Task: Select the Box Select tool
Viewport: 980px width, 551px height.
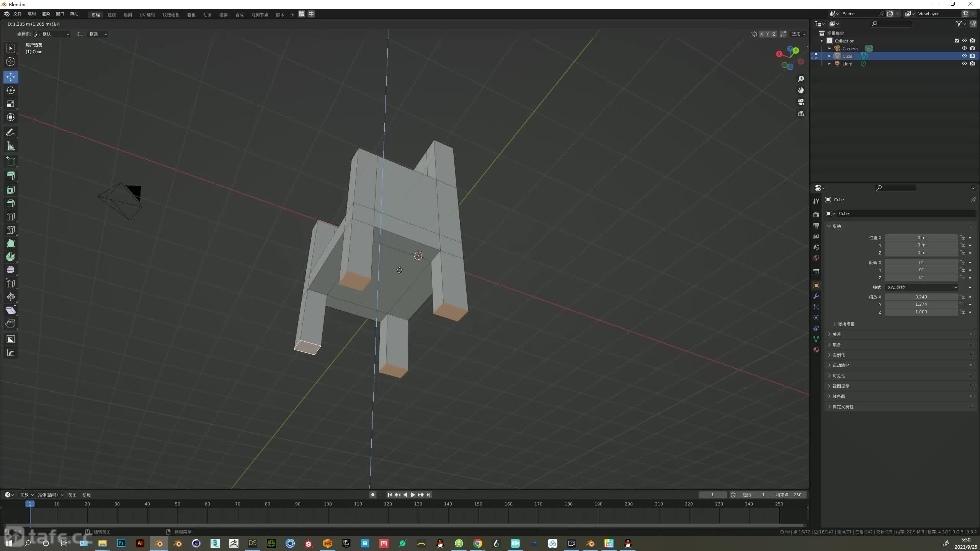Action: pos(11,48)
